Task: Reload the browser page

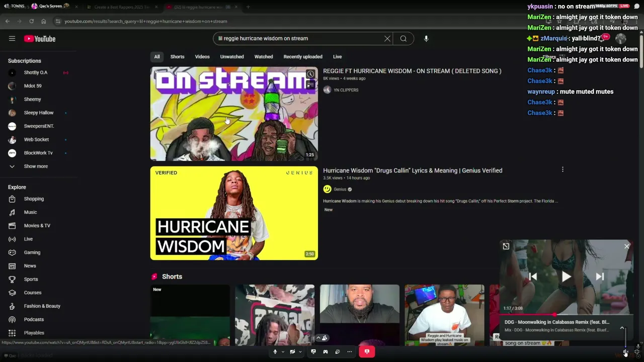Action: (x=31, y=21)
